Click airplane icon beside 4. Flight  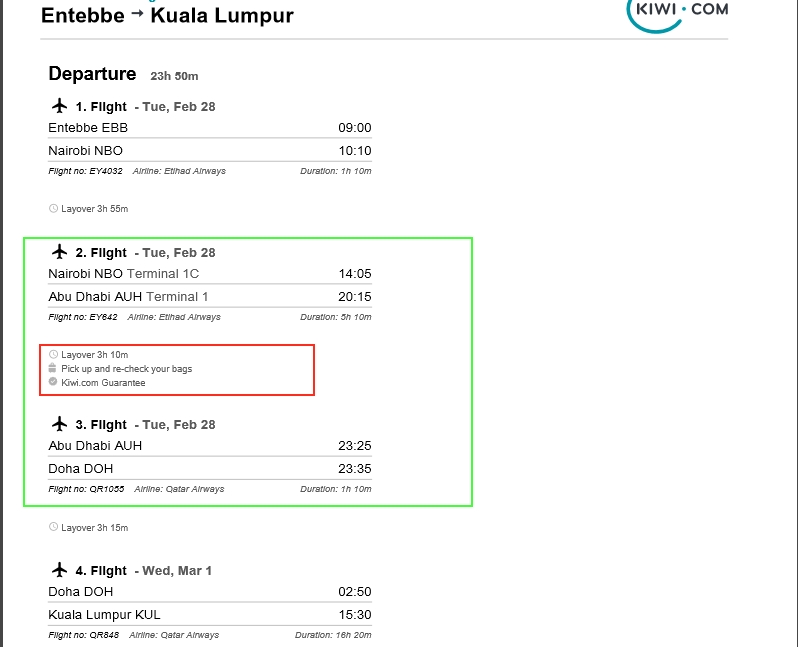(x=60, y=570)
